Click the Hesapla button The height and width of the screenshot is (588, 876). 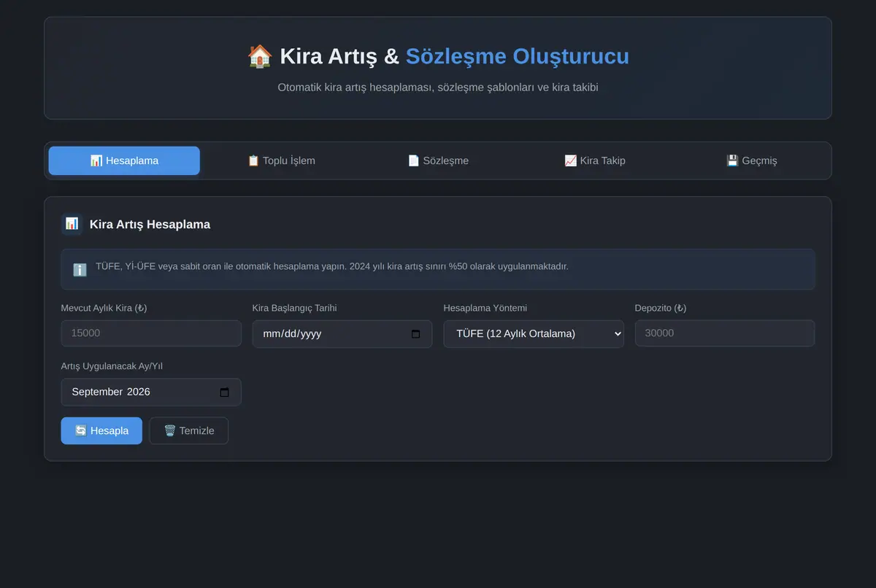tap(101, 430)
